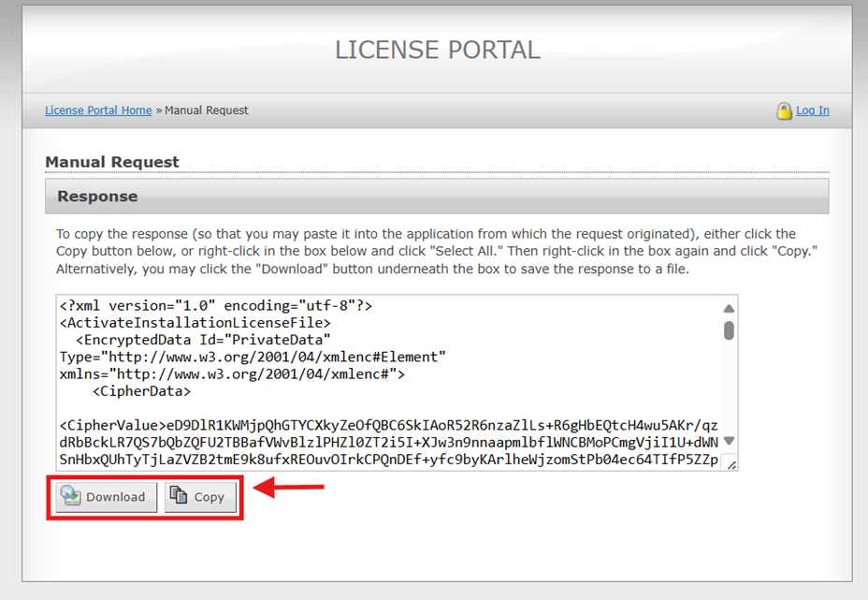
Task: Click the down arrow of the response scrollbar
Action: [x=729, y=441]
